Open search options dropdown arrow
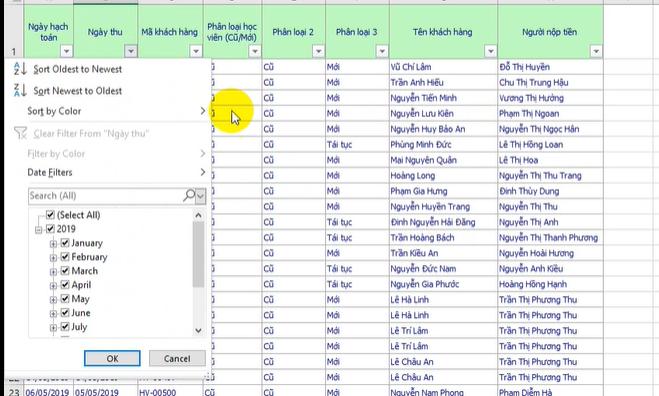 coord(200,196)
